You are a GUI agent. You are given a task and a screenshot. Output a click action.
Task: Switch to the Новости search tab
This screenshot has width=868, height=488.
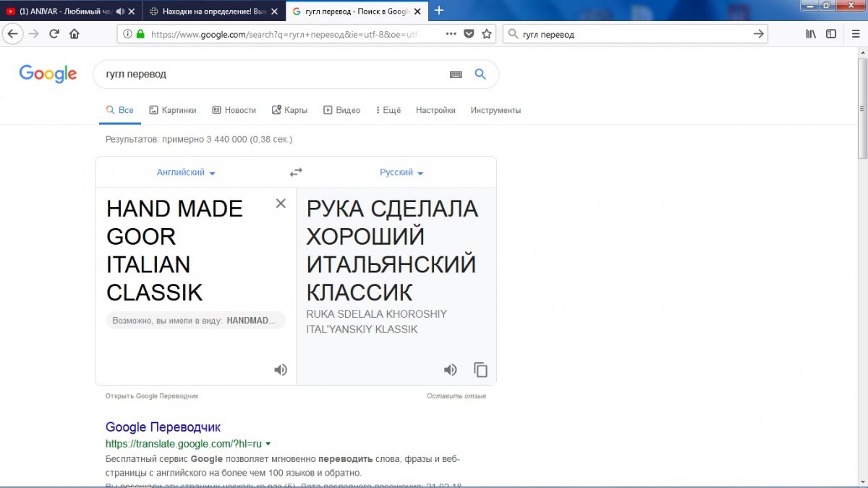click(x=234, y=110)
